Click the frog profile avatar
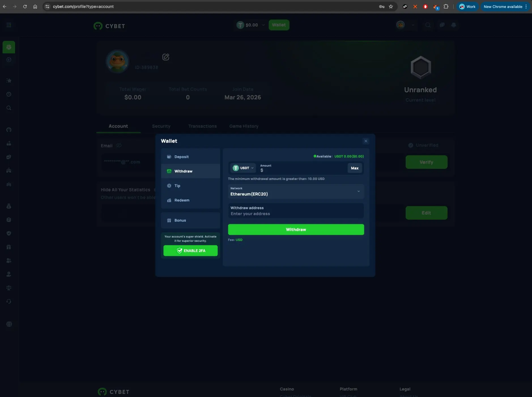The image size is (532, 397). tap(117, 62)
